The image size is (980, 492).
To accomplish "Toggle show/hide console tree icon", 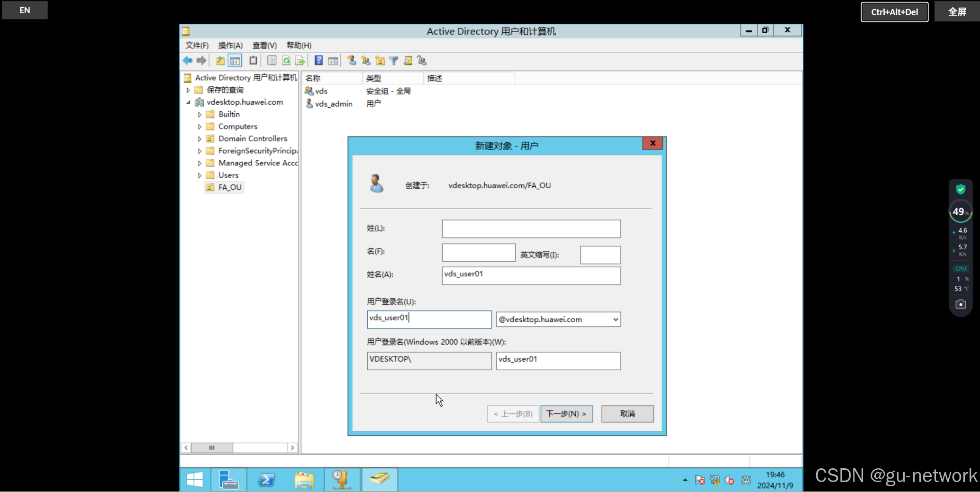I will pyautogui.click(x=235, y=61).
